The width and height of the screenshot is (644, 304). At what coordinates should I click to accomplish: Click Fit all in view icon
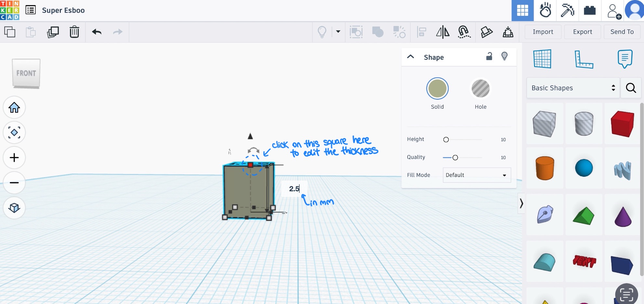point(14,133)
